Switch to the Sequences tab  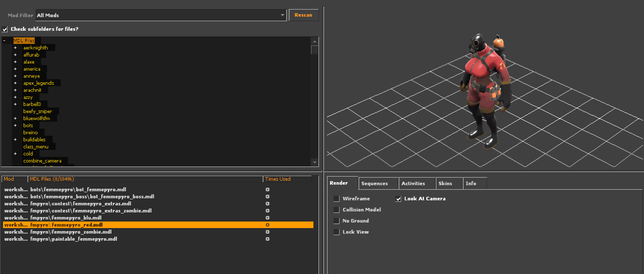tap(378, 184)
